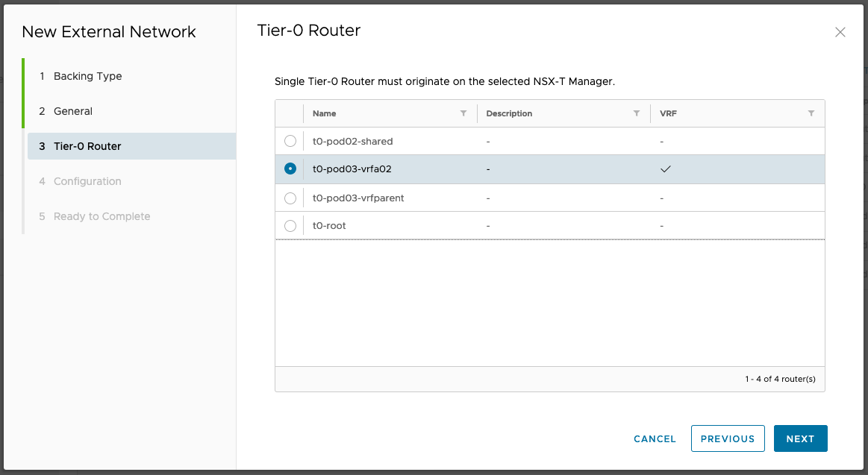Image resolution: width=868 pixels, height=475 pixels.
Task: Sort the table by Name header
Action: coord(325,113)
